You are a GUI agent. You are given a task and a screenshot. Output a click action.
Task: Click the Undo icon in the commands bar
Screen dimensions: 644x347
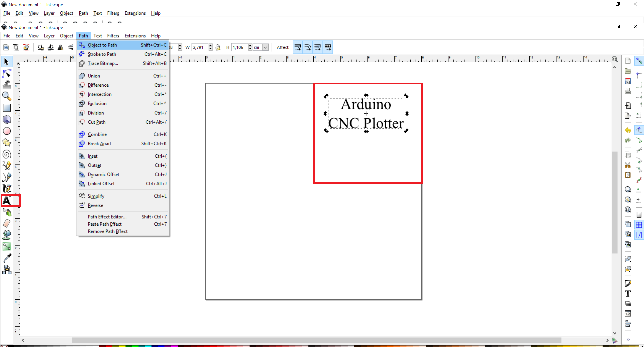click(x=628, y=130)
